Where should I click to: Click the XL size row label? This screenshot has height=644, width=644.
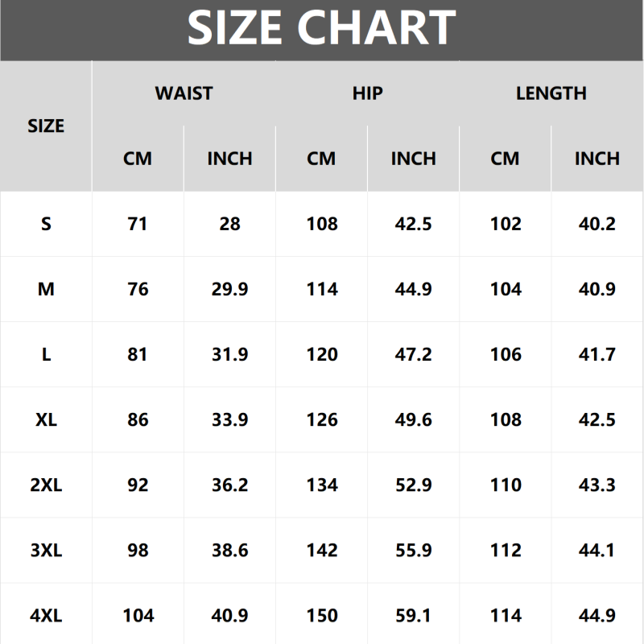click(x=46, y=419)
